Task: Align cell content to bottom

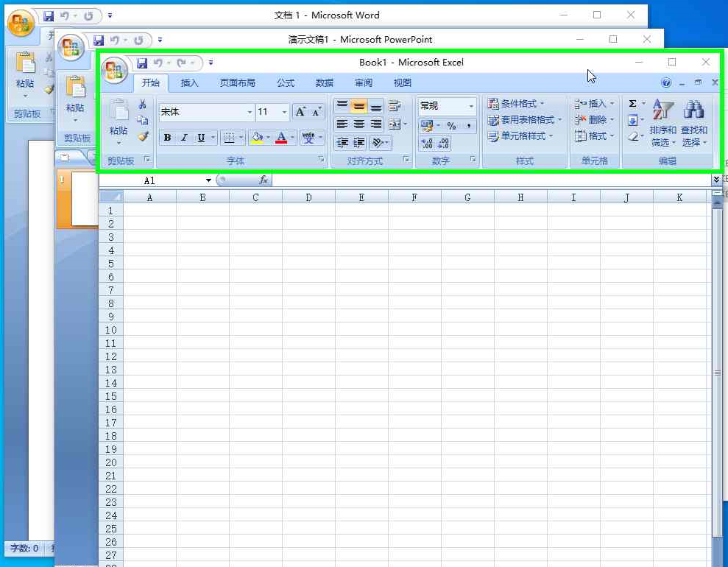Action: [x=376, y=106]
